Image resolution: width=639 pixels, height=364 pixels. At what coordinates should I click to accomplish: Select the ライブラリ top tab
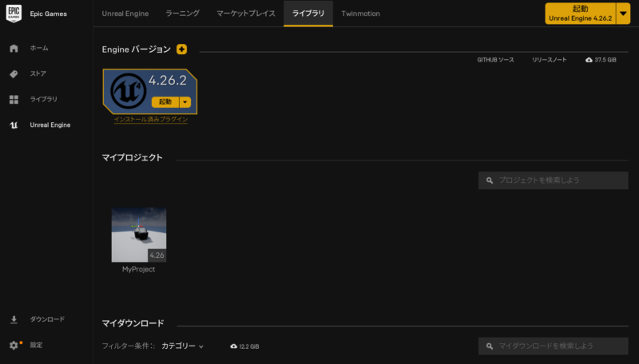[x=308, y=14]
